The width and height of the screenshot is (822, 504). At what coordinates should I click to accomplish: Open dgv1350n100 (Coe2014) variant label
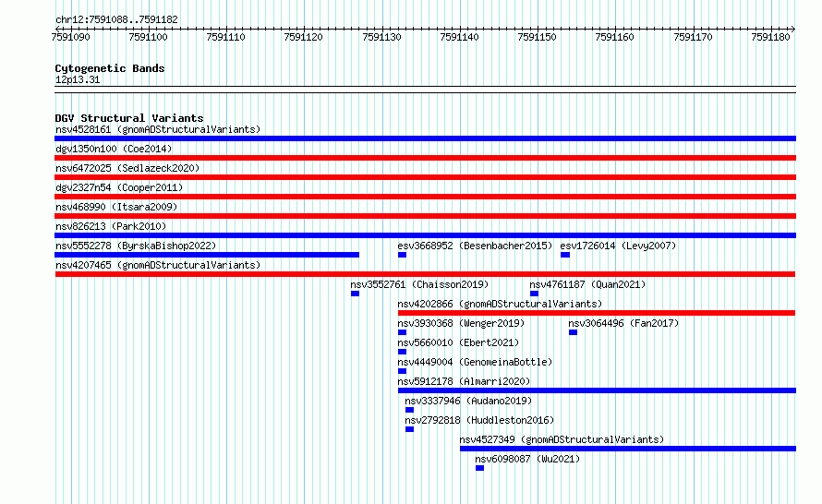pos(114,149)
